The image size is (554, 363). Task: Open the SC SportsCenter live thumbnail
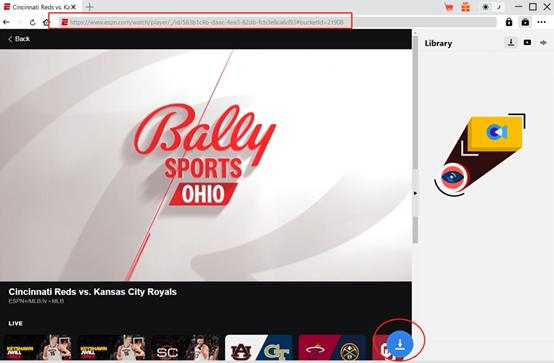pyautogui.click(x=185, y=348)
